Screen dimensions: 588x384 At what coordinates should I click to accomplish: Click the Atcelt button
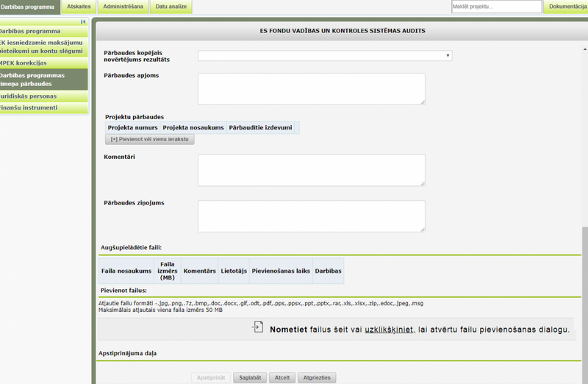(x=282, y=377)
